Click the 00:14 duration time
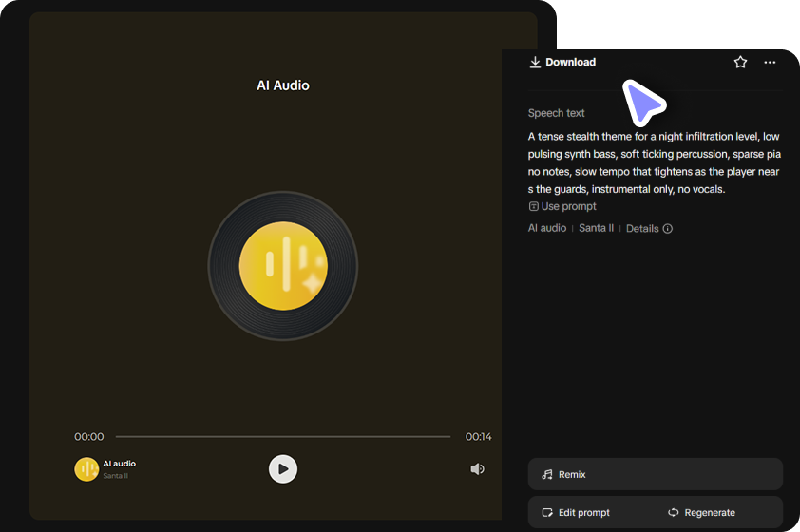Screen dimensions: 800x532 478,437
